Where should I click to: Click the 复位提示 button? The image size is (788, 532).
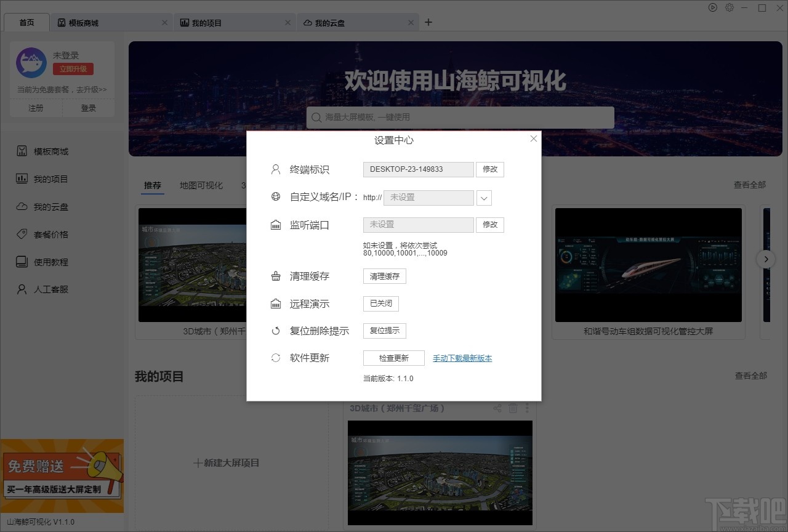385,331
